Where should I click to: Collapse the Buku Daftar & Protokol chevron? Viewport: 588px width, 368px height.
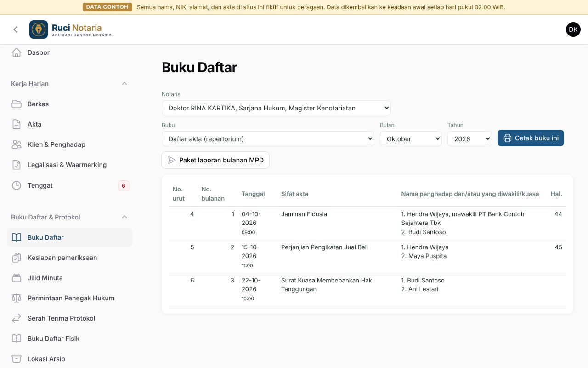(124, 217)
